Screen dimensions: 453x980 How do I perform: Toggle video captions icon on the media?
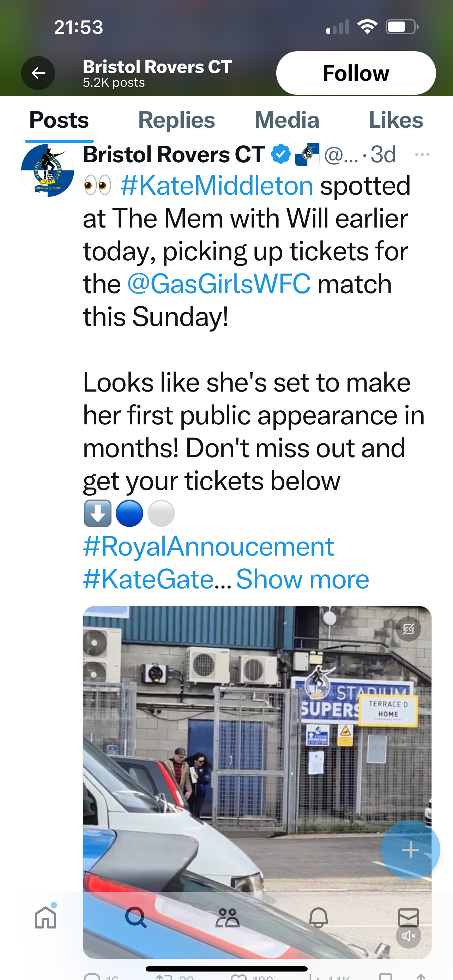(408, 629)
